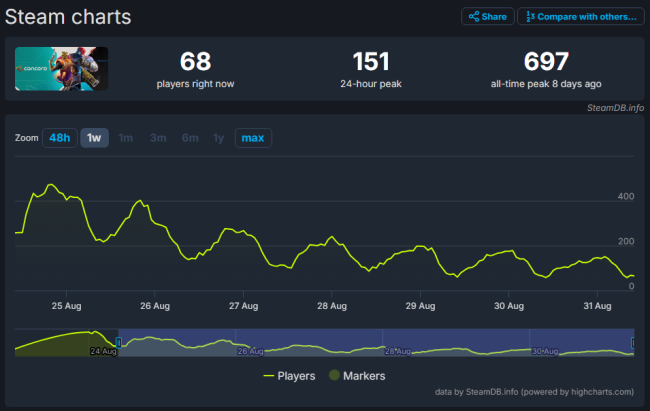This screenshot has width=650, height=411.
Task: Switch chart zoom to max
Action: coord(253,138)
